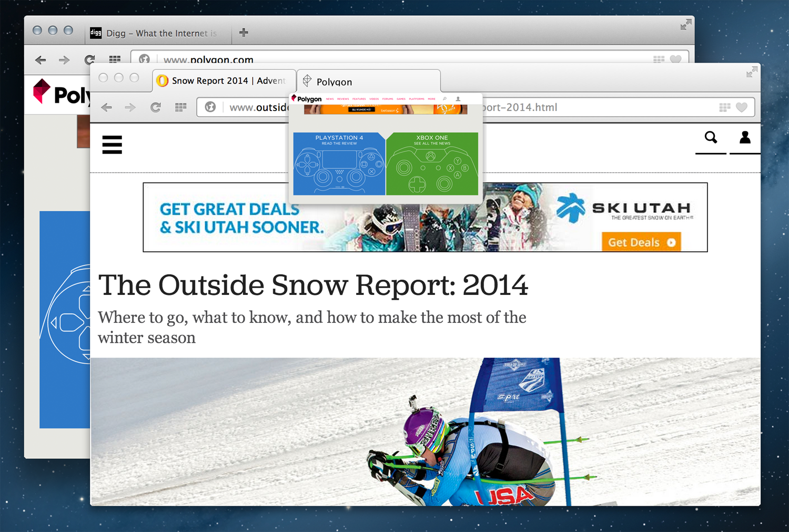The width and height of the screenshot is (789, 532).
Task: Click the Ski Utah logo in the banner ad
Action: [625, 209]
